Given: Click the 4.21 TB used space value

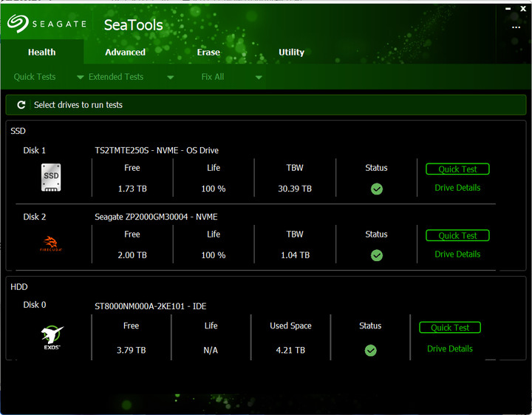Looking at the screenshot, I should tap(290, 351).
